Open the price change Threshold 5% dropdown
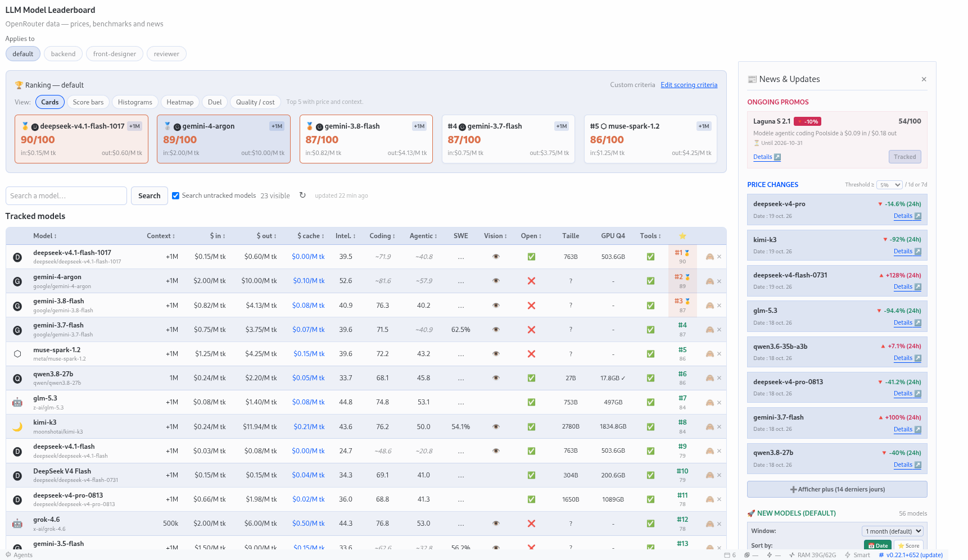This screenshot has height=560, width=968. [x=889, y=185]
